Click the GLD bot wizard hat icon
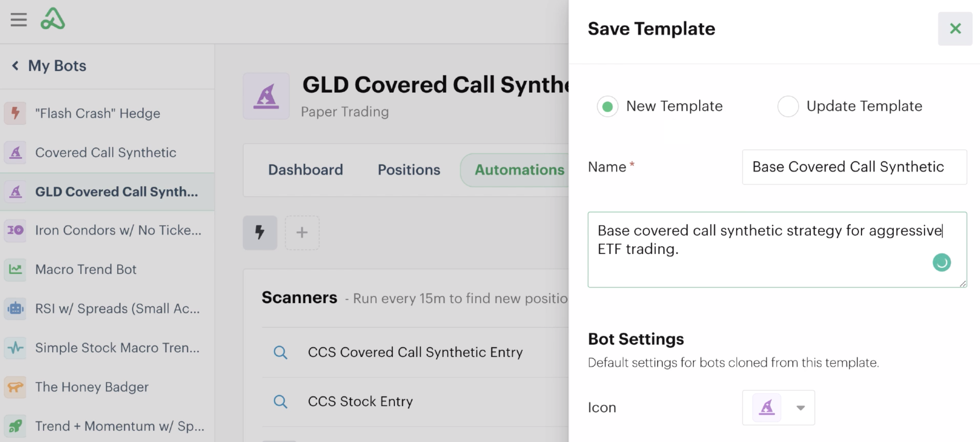The image size is (980, 442). point(266,96)
